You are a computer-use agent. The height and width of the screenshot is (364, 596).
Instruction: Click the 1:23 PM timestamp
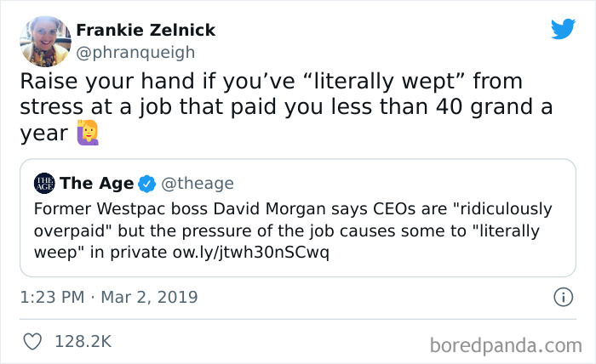(x=50, y=298)
